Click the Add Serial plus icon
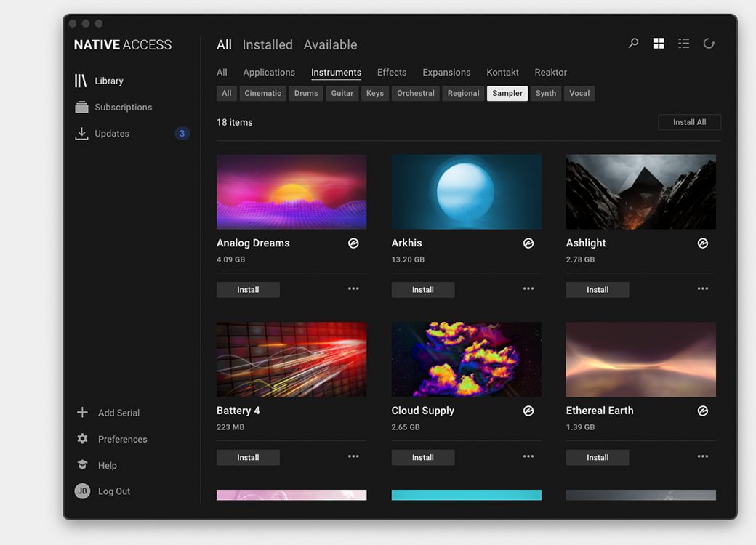The width and height of the screenshot is (756, 545). pos(81,412)
